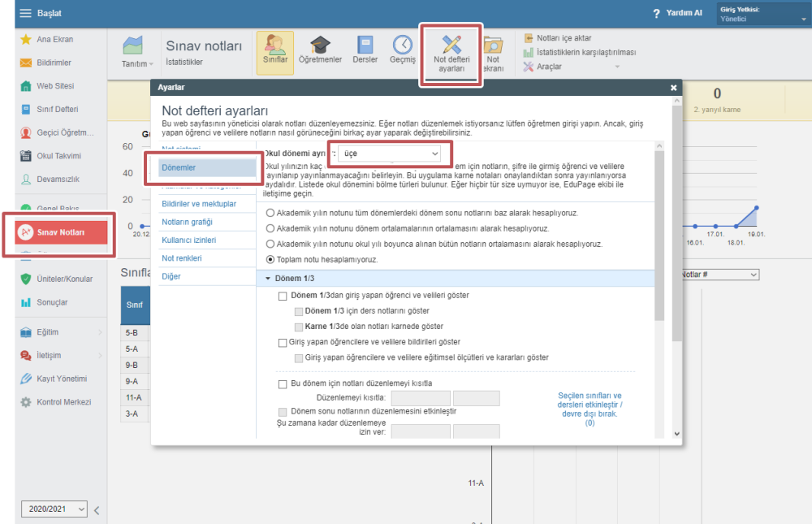Check 'Bu dönem için notları düzenlemeyi kısıtla'
The width and height of the screenshot is (812, 524).
[283, 384]
